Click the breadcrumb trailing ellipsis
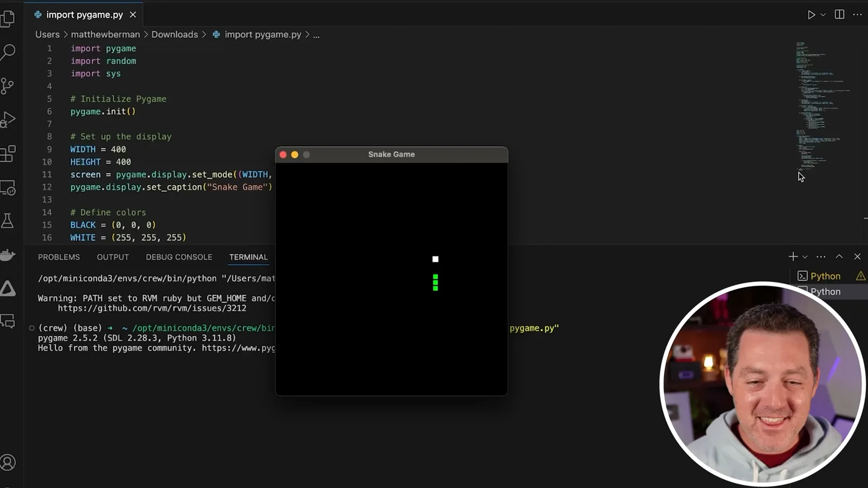This screenshot has width=868, height=488. coord(316,34)
